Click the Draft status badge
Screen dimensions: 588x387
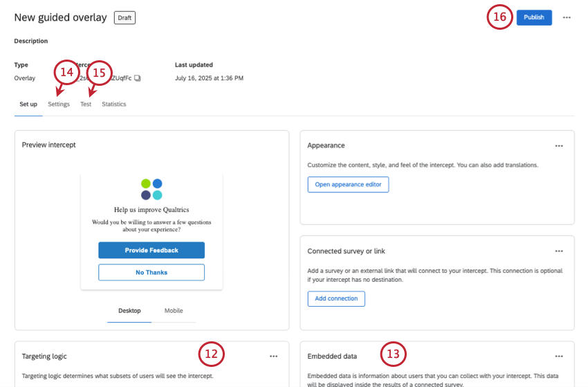click(125, 17)
